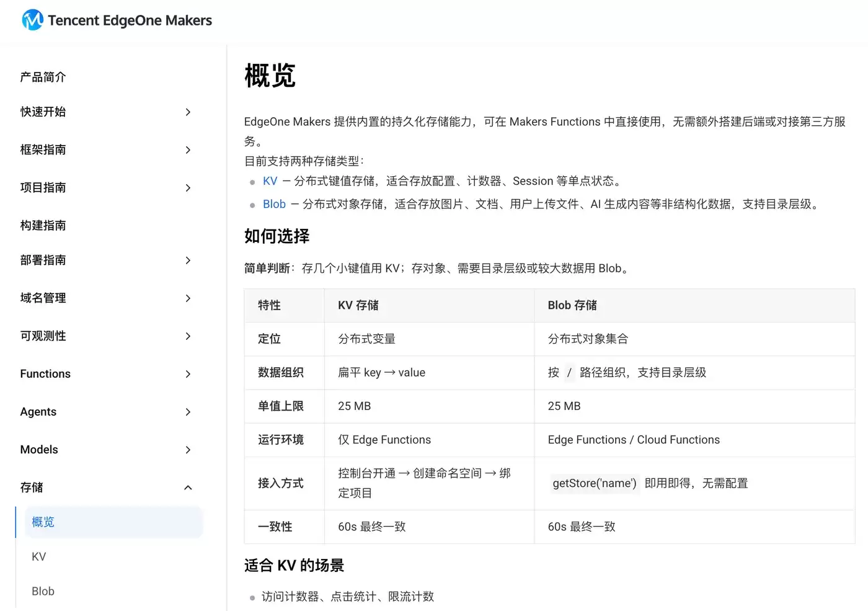This screenshot has height=611, width=868.
Task: Expand the 快速开始 section chevron
Action: [188, 112]
